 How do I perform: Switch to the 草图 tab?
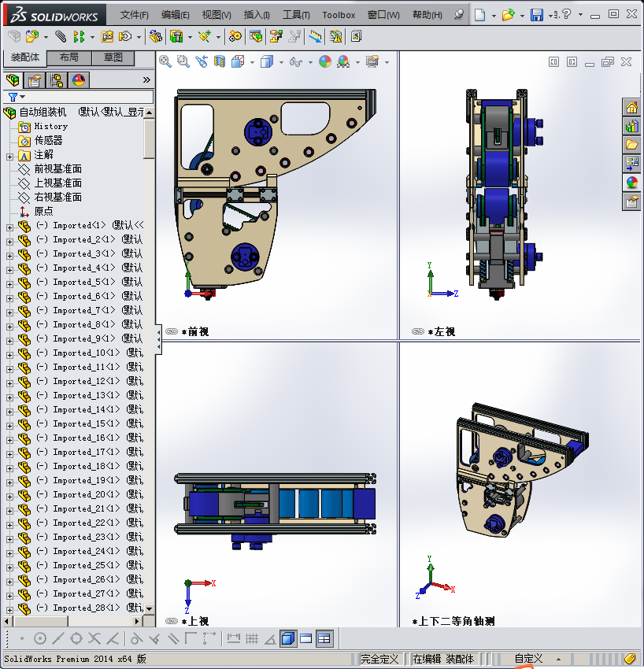tap(113, 57)
